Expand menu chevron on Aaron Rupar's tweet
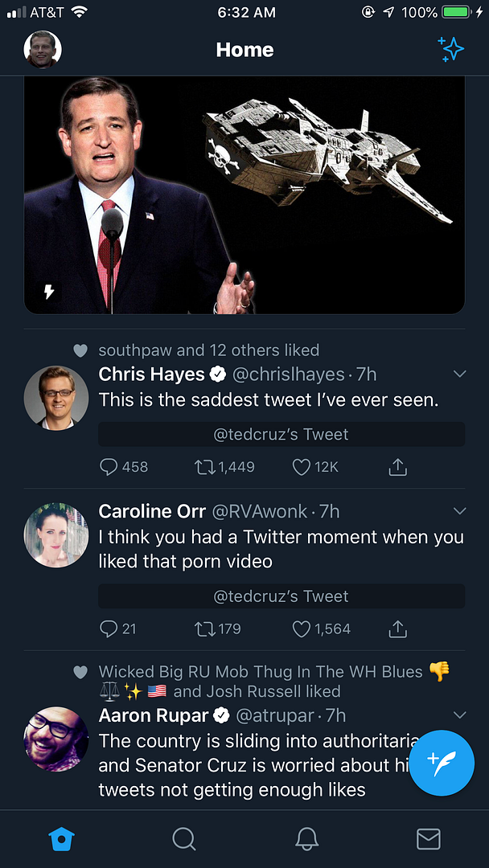 (x=460, y=714)
